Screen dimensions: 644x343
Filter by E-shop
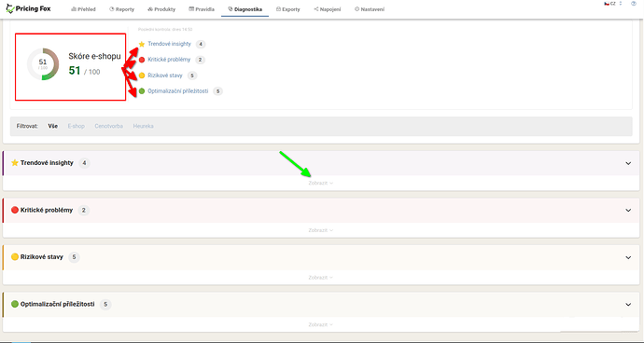76,126
